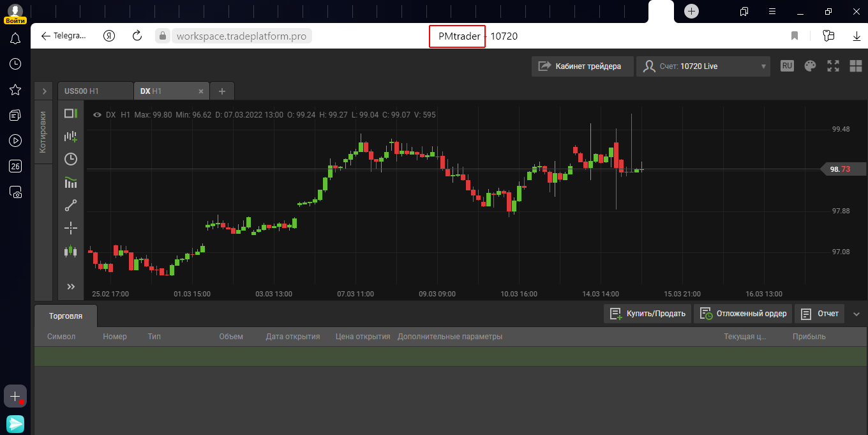The height and width of the screenshot is (435, 868).
Task: Expand more chart tools double chevron
Action: pyautogui.click(x=71, y=287)
